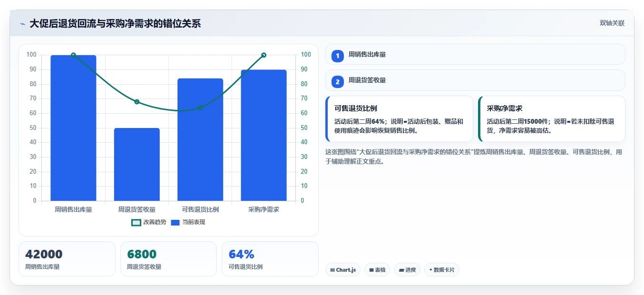644x295 pixels.
Task: Click the blue 当前表现 legend swatch
Action: coord(175,222)
